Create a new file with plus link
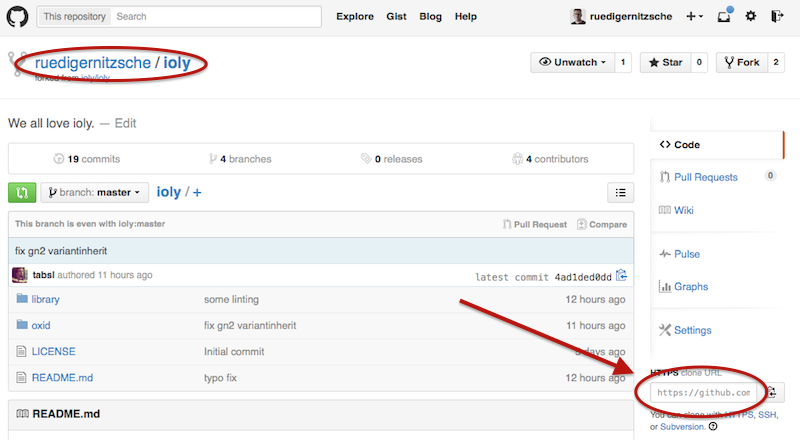Viewport: 800px width, 440px height. 197,192
